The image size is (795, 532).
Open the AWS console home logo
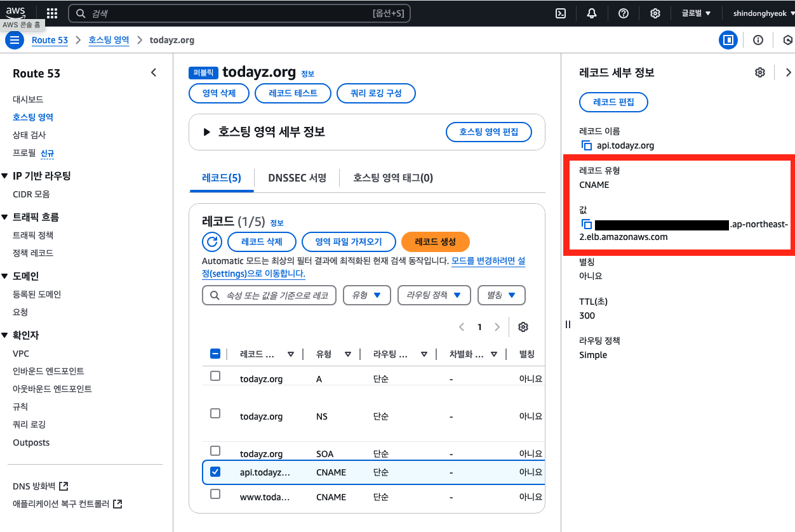tap(16, 13)
